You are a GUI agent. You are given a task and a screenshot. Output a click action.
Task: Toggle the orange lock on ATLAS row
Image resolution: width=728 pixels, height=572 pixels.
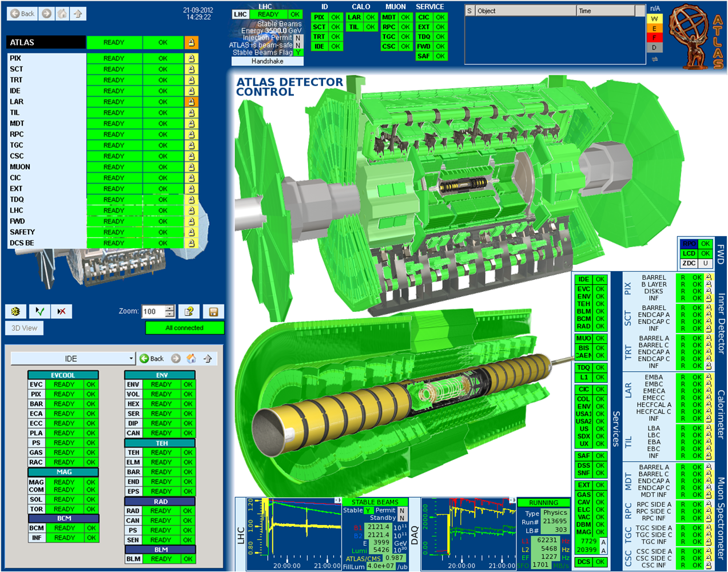(x=191, y=42)
